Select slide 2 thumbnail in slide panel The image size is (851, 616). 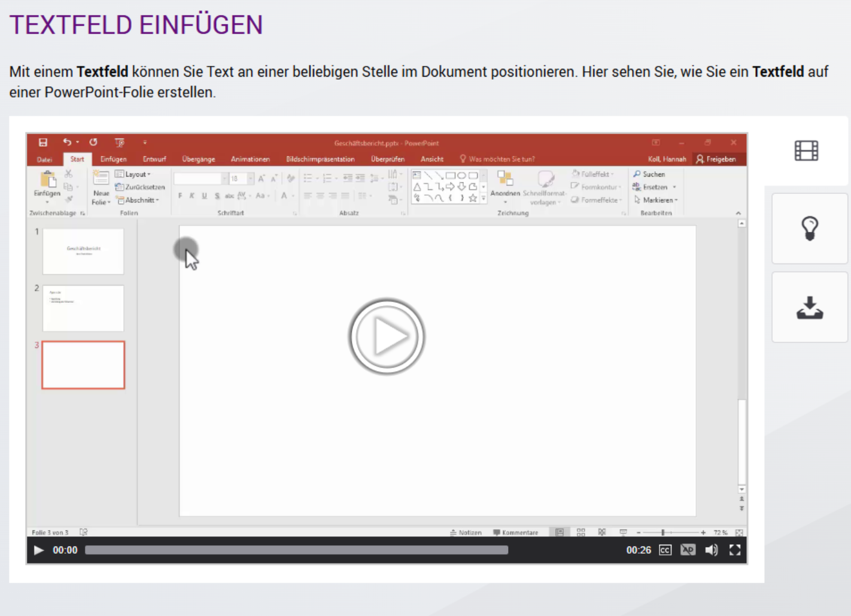83,308
